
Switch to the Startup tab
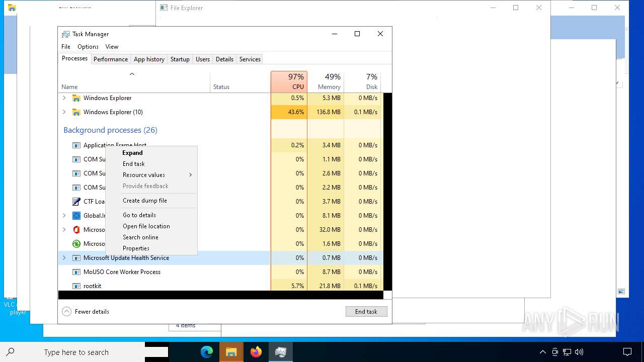pos(180,59)
